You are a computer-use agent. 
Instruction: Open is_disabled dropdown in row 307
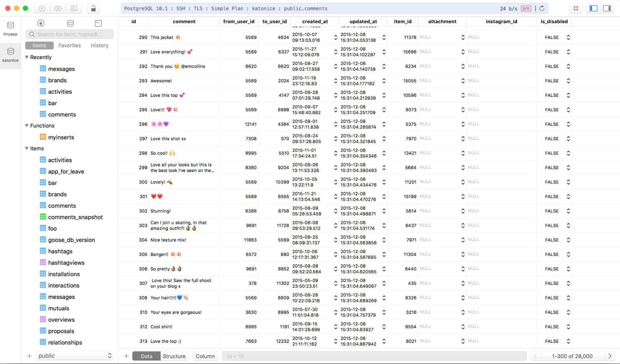(568, 283)
